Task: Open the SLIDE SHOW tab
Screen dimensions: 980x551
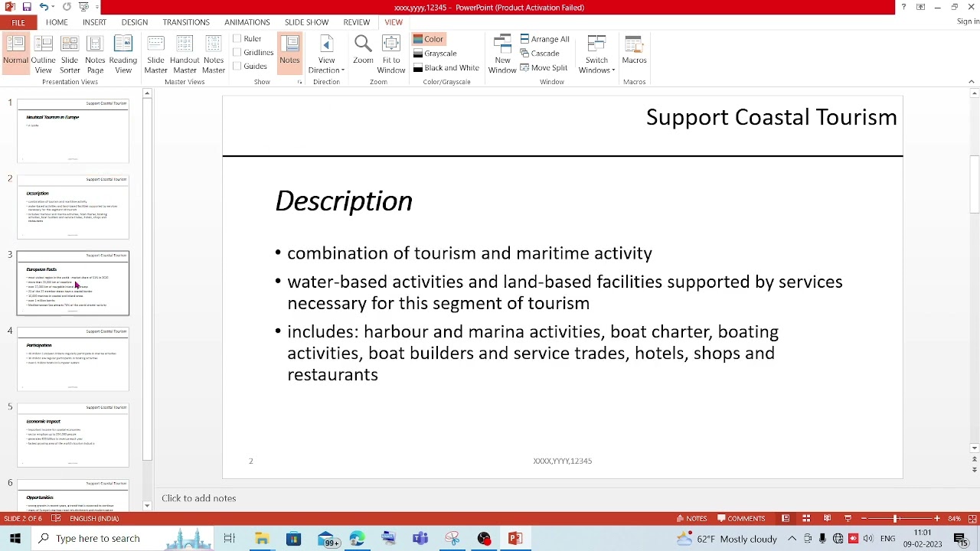Action: (306, 22)
